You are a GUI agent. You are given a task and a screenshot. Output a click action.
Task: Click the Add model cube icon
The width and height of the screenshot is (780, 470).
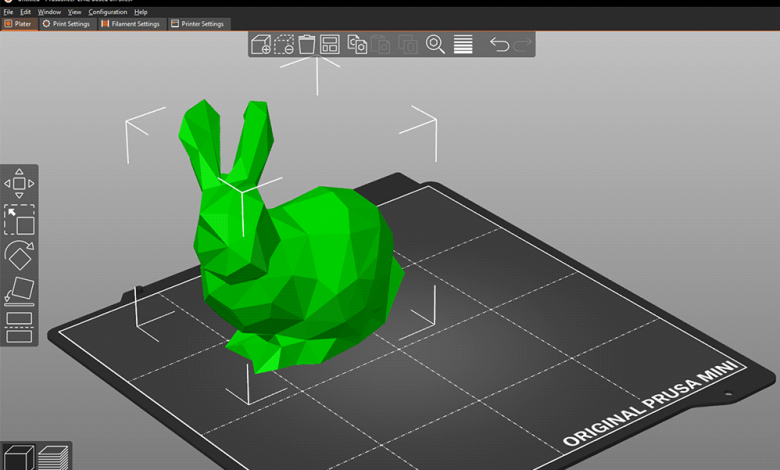(261, 44)
